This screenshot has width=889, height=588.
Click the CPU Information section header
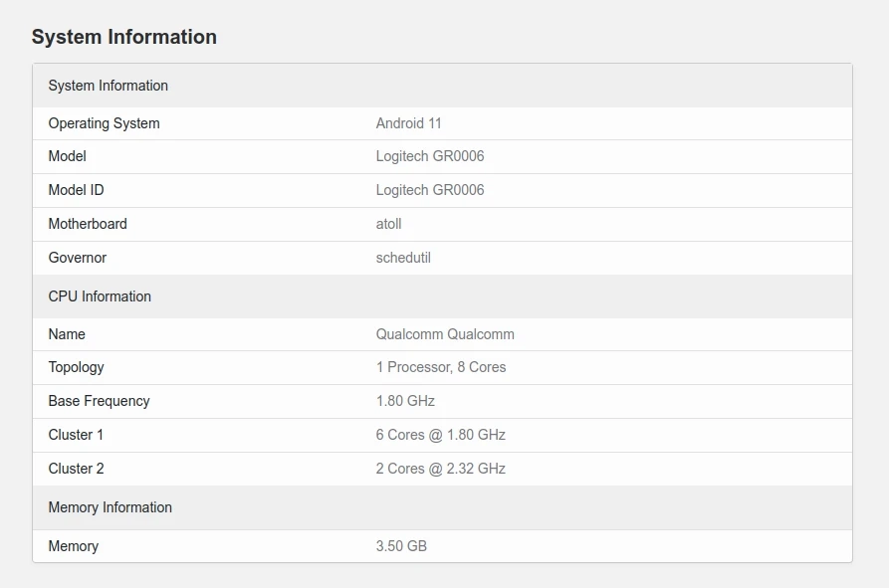coord(100,296)
